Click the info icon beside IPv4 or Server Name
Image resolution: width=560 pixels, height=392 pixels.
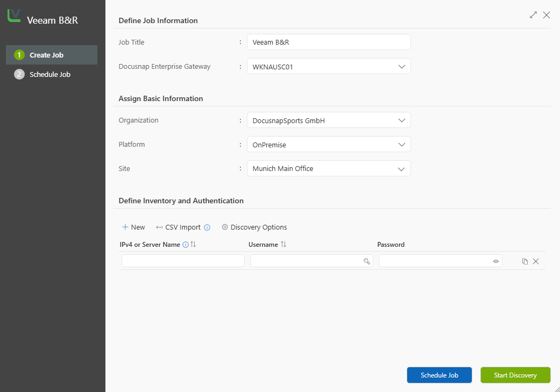pyautogui.click(x=186, y=245)
